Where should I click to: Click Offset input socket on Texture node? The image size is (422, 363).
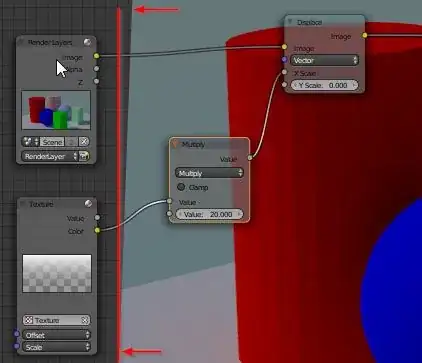click(x=16, y=333)
